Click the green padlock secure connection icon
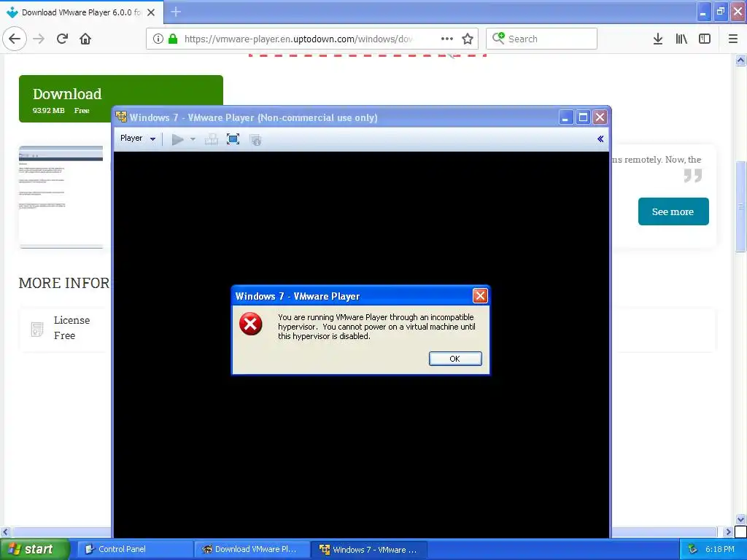Image resolution: width=747 pixels, height=560 pixels. click(x=173, y=39)
